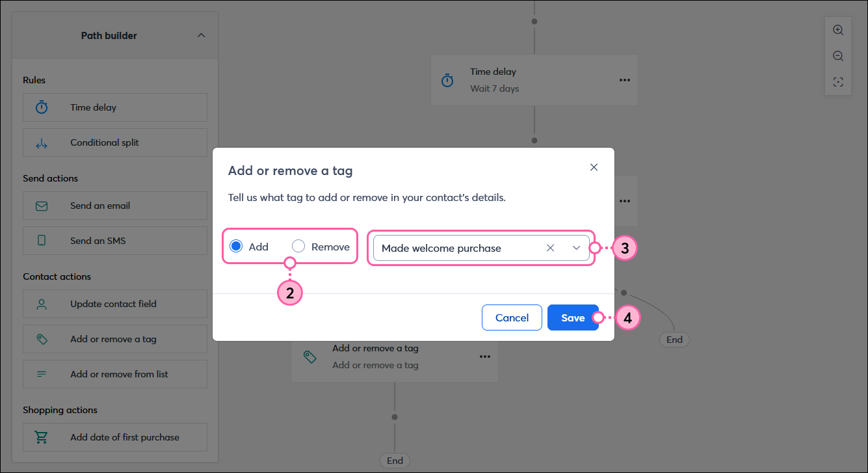Choose the Send an email action

pos(114,205)
